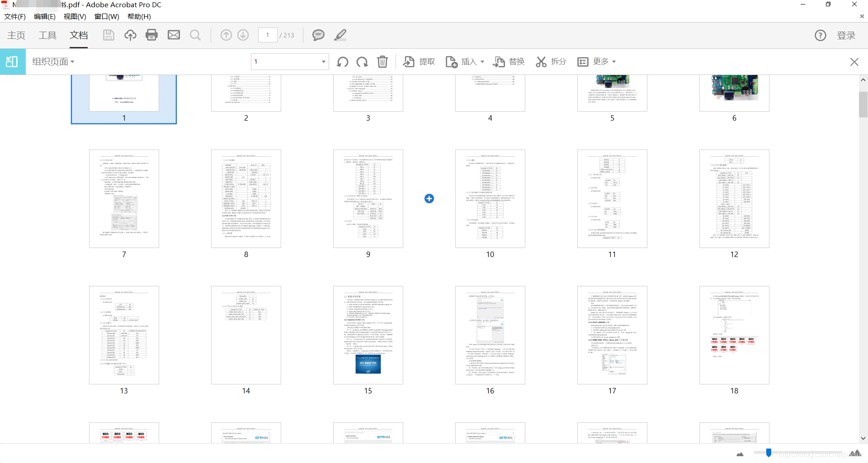Select page 15 thumbnail
The image size is (868, 463).
[x=368, y=335]
